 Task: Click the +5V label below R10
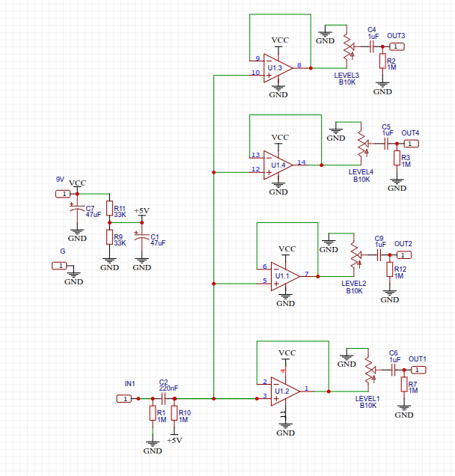click(174, 442)
